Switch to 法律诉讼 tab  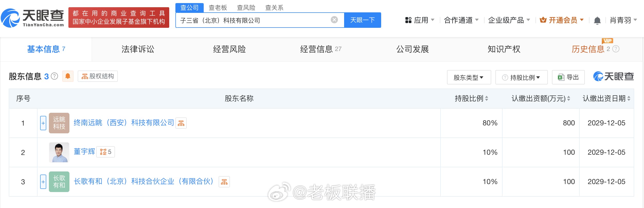pyautogui.click(x=138, y=49)
